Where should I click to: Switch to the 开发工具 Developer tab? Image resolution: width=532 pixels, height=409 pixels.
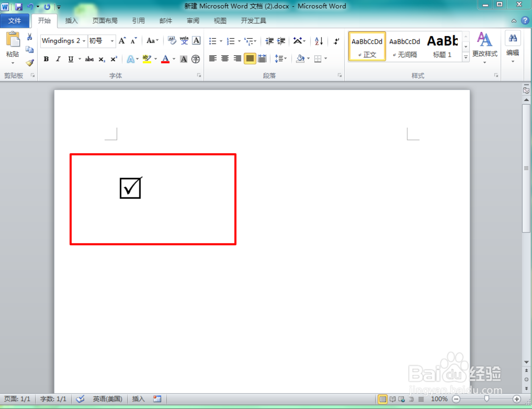253,21
